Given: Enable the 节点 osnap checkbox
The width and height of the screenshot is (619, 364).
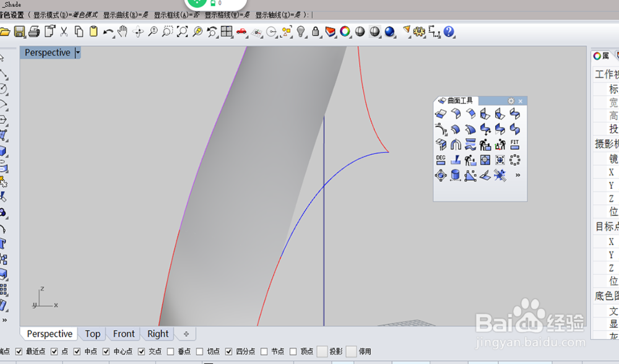Looking at the screenshot, I should click(264, 352).
